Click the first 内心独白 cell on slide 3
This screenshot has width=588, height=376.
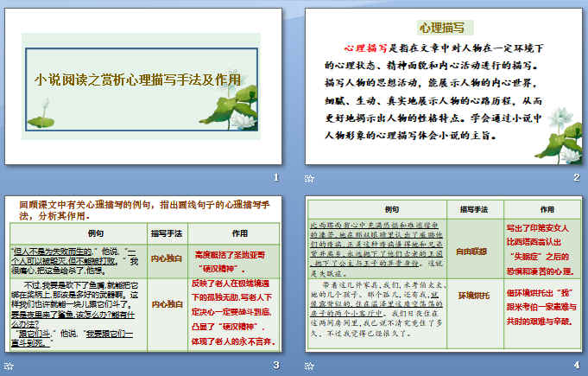click(168, 257)
